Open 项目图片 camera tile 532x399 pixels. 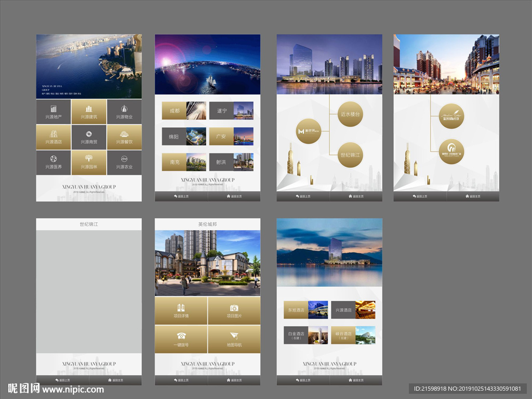pos(234,311)
